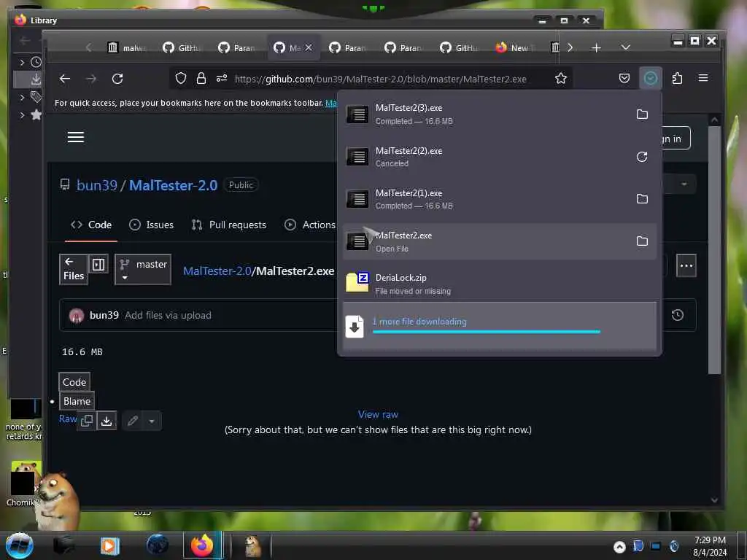This screenshot has height=560, width=747.
Task: Select Downloads item in Library sidebar
Action: [36, 79]
